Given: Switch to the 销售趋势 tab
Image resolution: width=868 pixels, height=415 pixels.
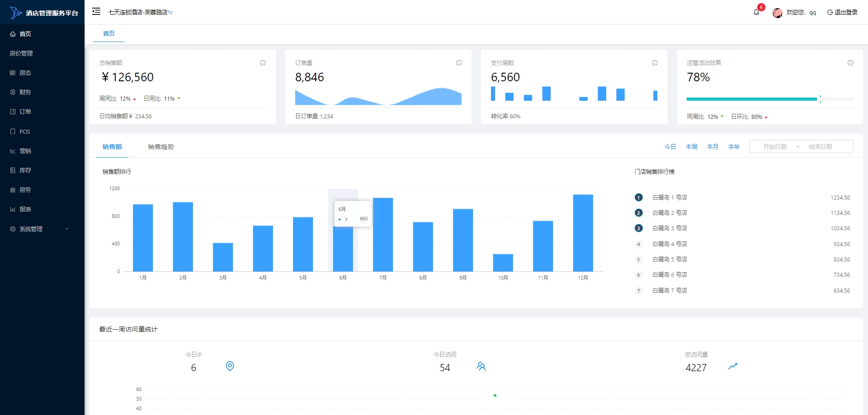Looking at the screenshot, I should click(161, 147).
